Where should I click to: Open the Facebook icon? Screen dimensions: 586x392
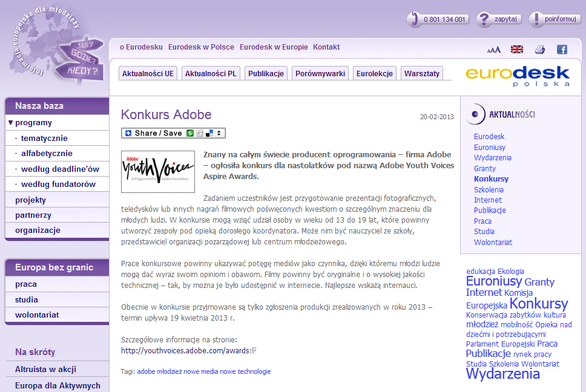562,49
